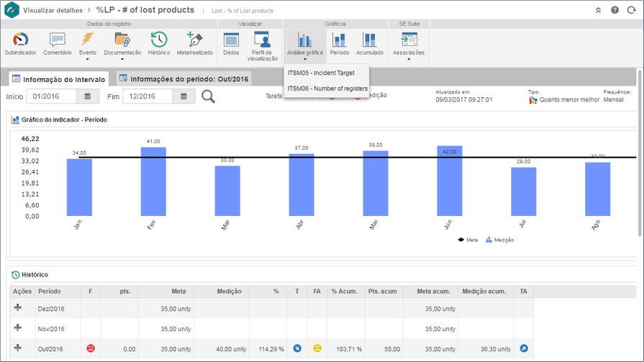This screenshot has height=362, width=644.
Task: Click blue trend arrow in TA column
Action: click(x=524, y=348)
